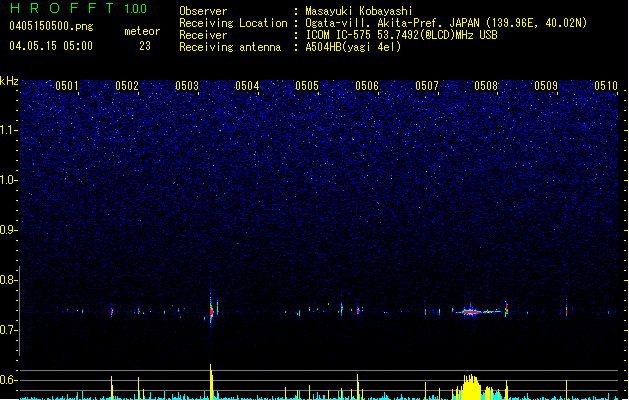
Task: Click the 0.8 kHz axis label
Action: point(9,280)
